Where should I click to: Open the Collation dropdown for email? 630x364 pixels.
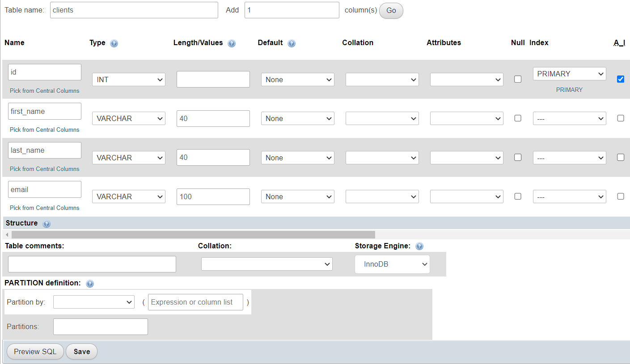click(382, 197)
